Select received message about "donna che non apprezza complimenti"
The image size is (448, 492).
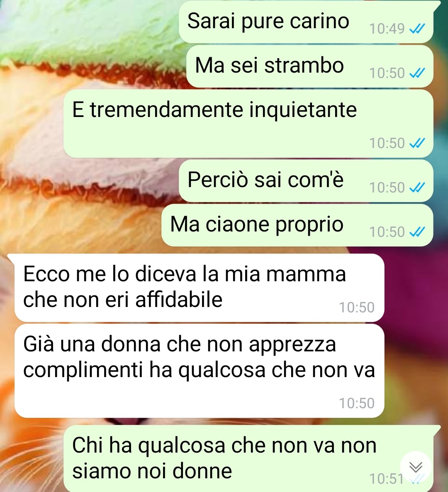pos(199,370)
